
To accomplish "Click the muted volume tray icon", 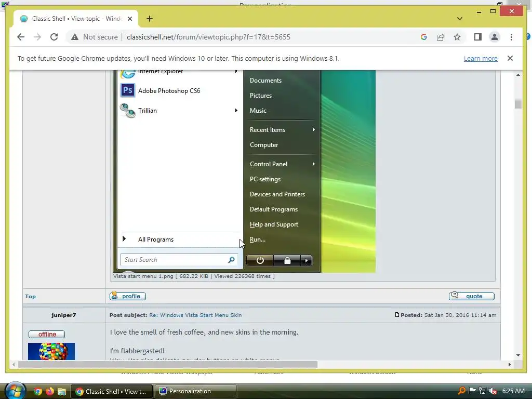I will pos(493,391).
